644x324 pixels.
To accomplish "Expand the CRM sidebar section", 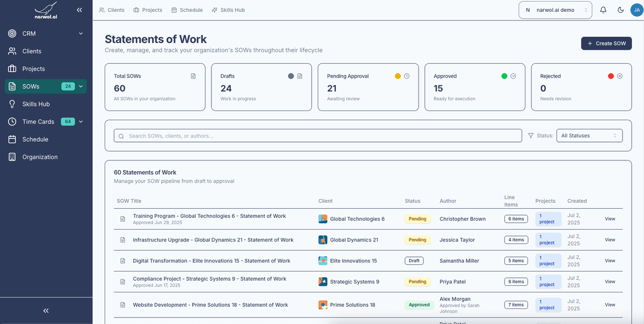I will coord(80,33).
